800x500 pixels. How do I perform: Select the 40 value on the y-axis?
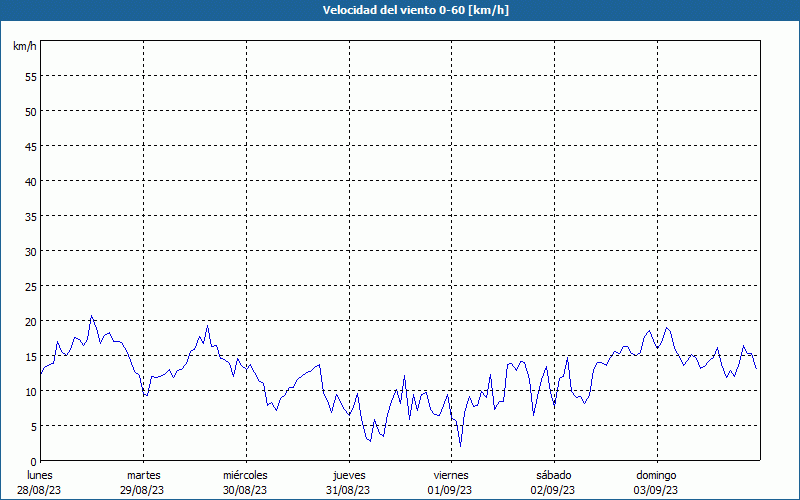(31, 182)
